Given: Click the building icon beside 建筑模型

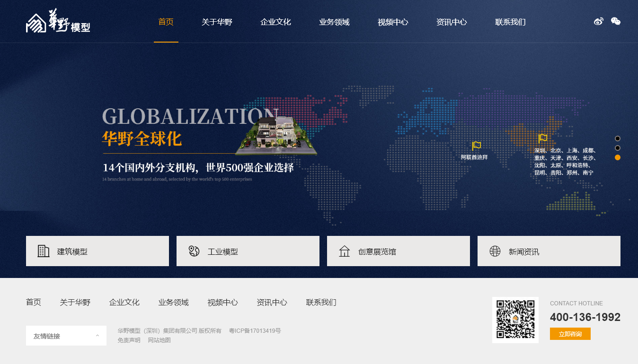Looking at the screenshot, I should tap(44, 251).
